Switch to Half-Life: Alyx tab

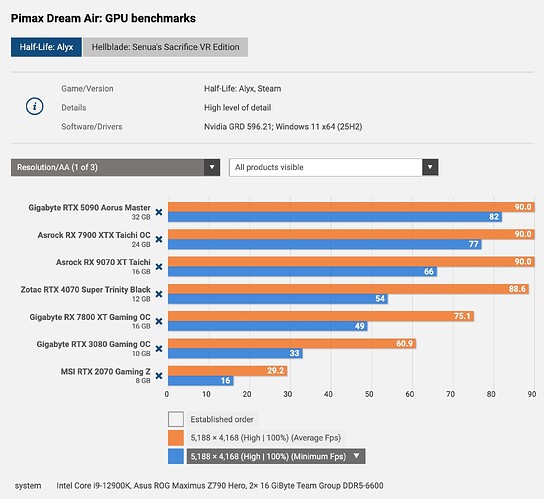pyautogui.click(x=46, y=47)
